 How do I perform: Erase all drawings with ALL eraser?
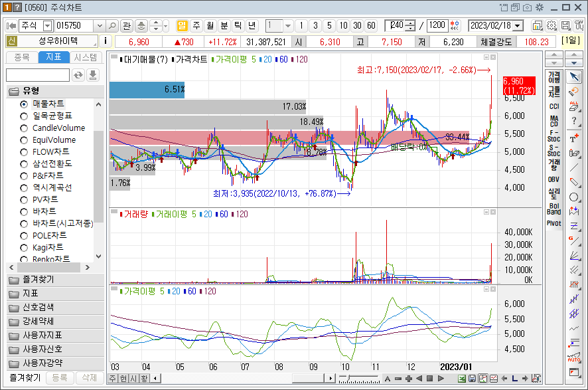[x=574, y=106]
